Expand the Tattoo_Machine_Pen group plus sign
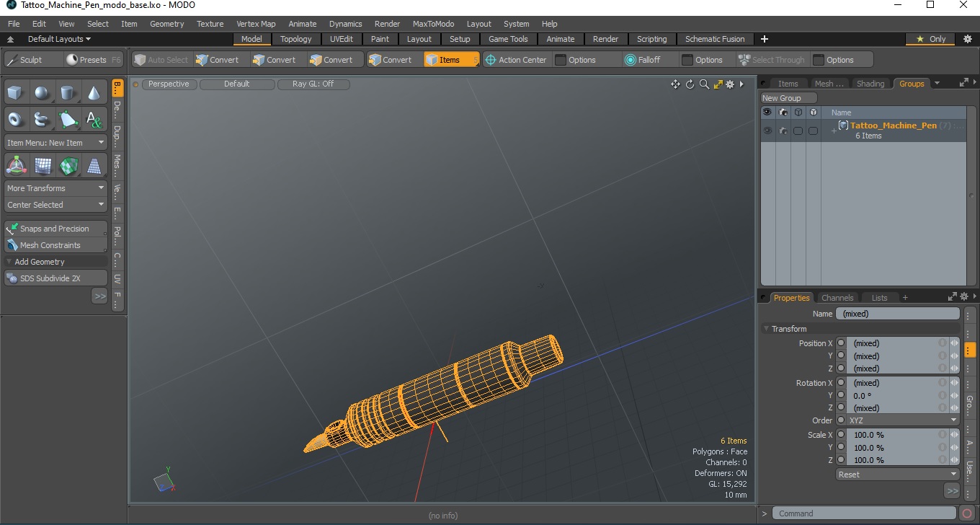The height and width of the screenshot is (525, 980). tap(834, 131)
